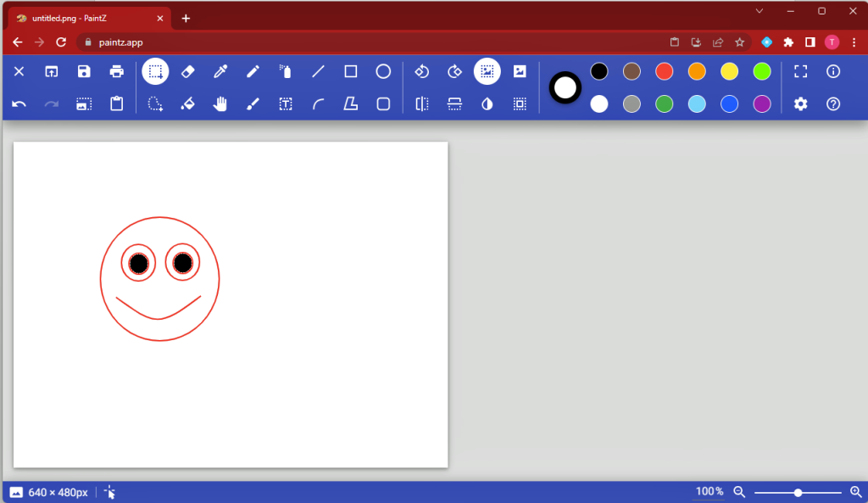Invert the image colors

[487, 103]
